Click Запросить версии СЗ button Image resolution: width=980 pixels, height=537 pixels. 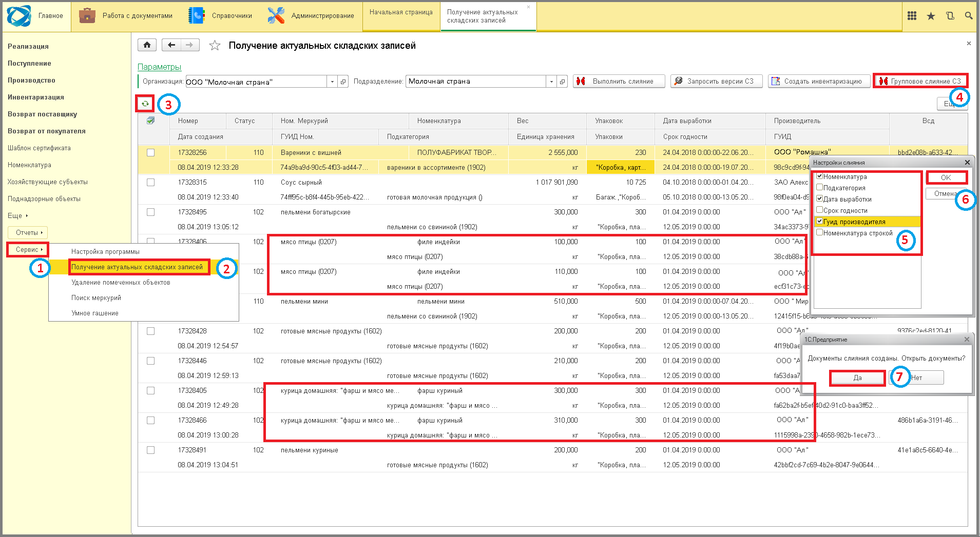click(717, 81)
